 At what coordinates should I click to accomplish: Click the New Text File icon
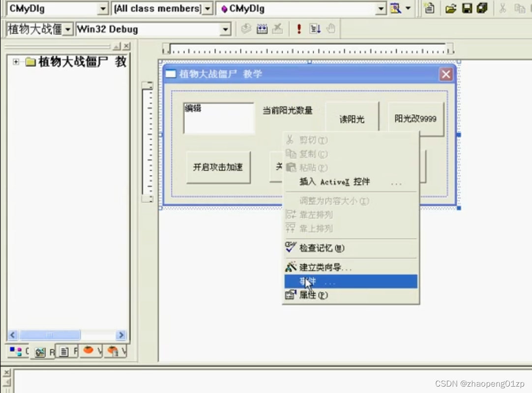430,8
